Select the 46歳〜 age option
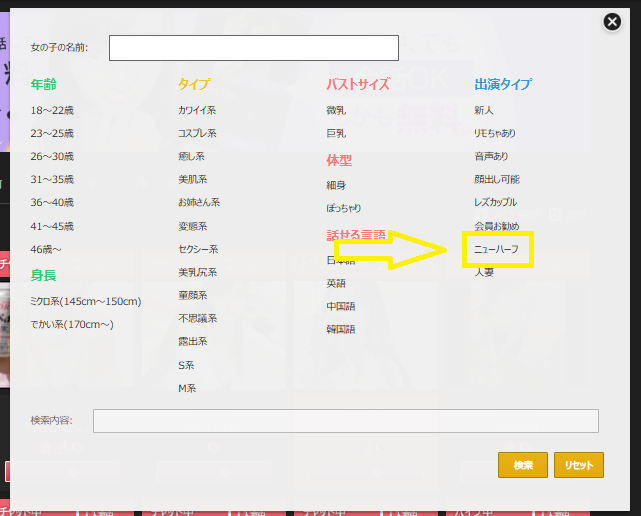 46,249
